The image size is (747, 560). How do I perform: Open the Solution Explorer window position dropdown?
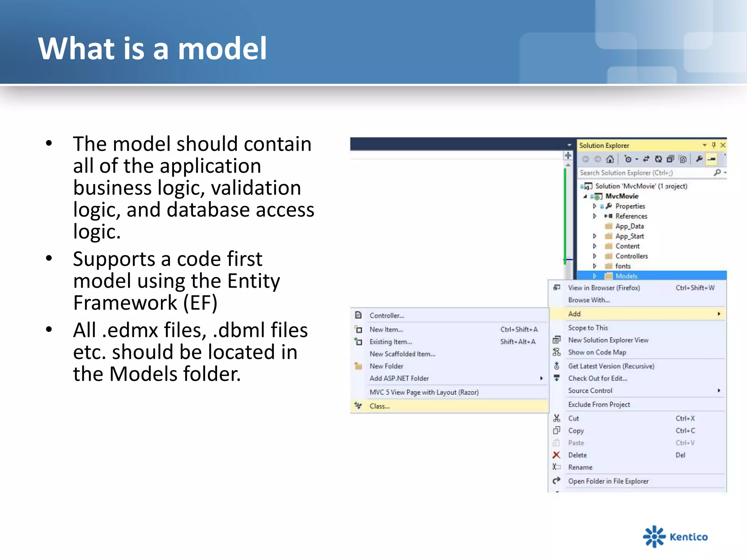point(705,145)
